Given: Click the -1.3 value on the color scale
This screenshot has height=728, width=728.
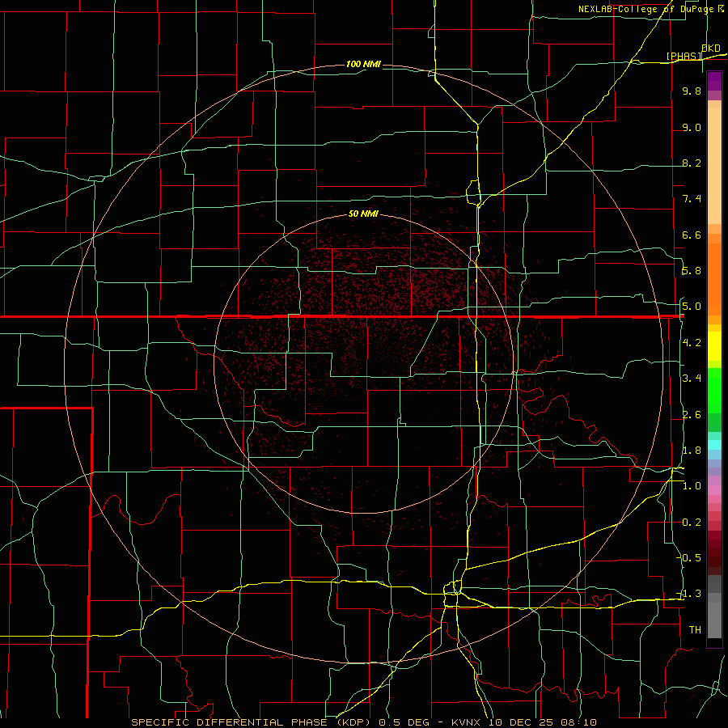Looking at the screenshot, I should (690, 594).
